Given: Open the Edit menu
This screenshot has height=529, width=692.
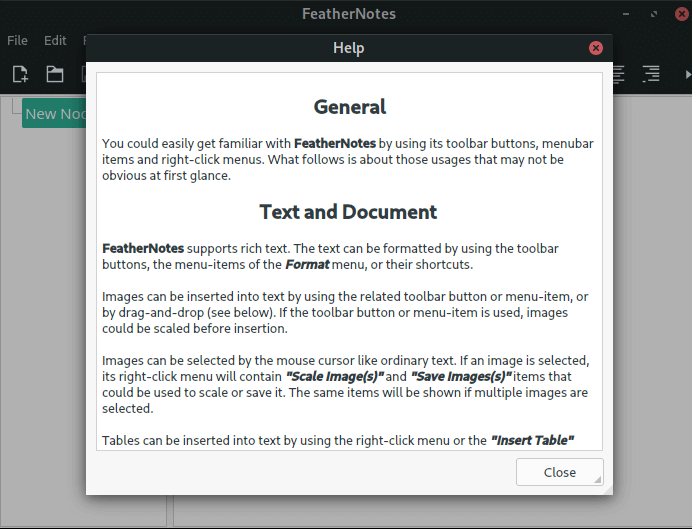Looking at the screenshot, I should [x=55, y=41].
